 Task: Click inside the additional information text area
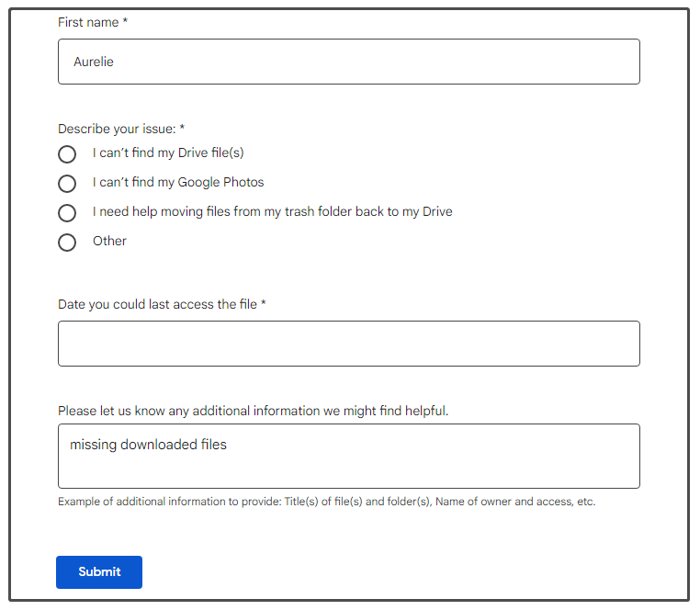coord(349,456)
